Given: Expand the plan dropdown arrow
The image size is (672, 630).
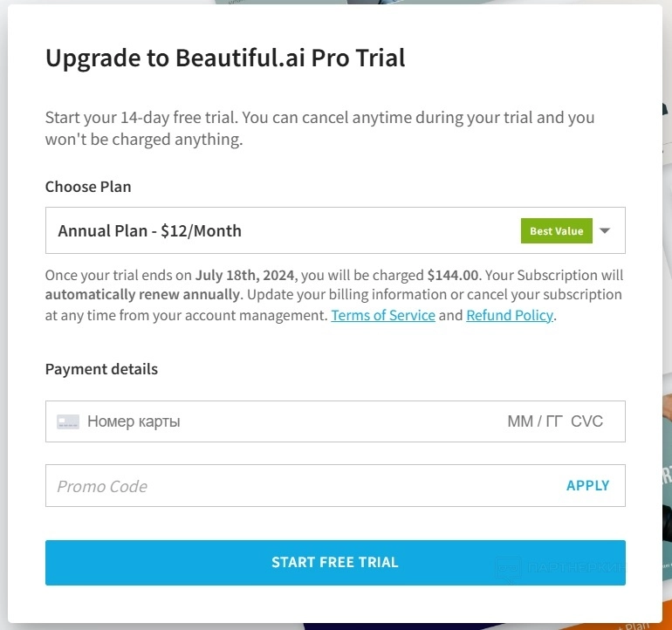Looking at the screenshot, I should coord(606,231).
